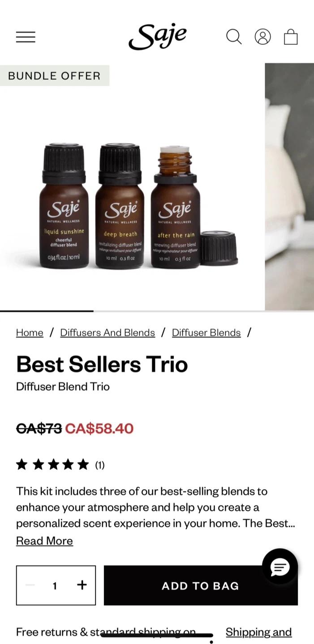Click the quantity number field

(x=55, y=585)
